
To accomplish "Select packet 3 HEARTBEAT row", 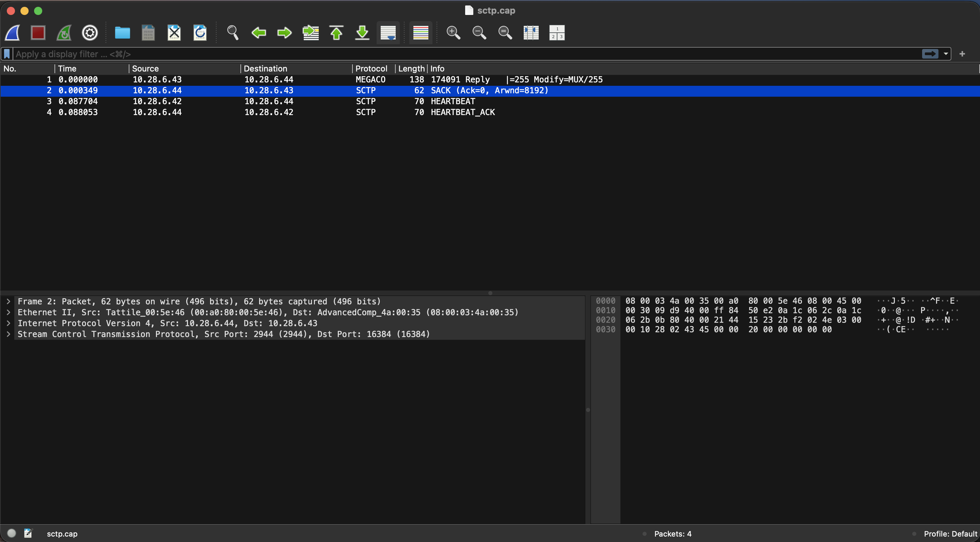I will point(490,101).
